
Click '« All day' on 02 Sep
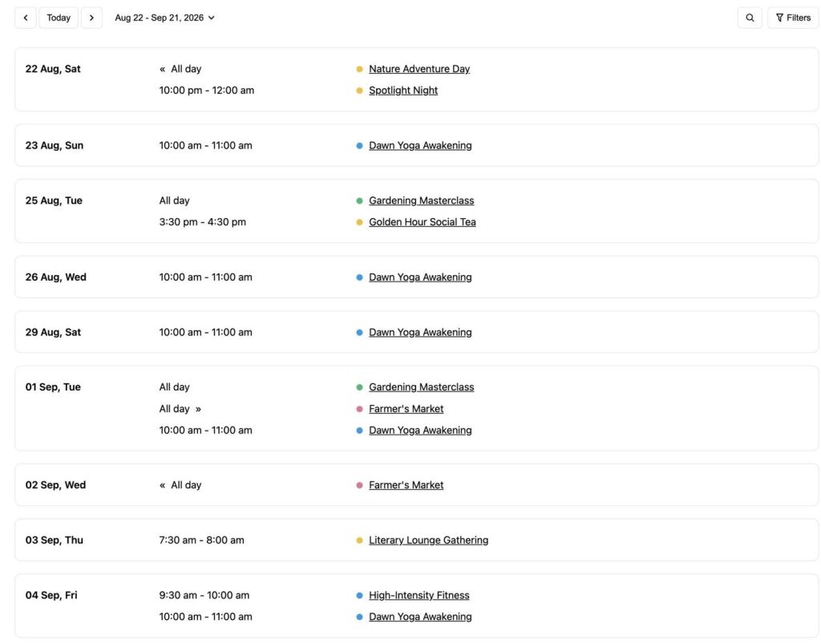180,485
